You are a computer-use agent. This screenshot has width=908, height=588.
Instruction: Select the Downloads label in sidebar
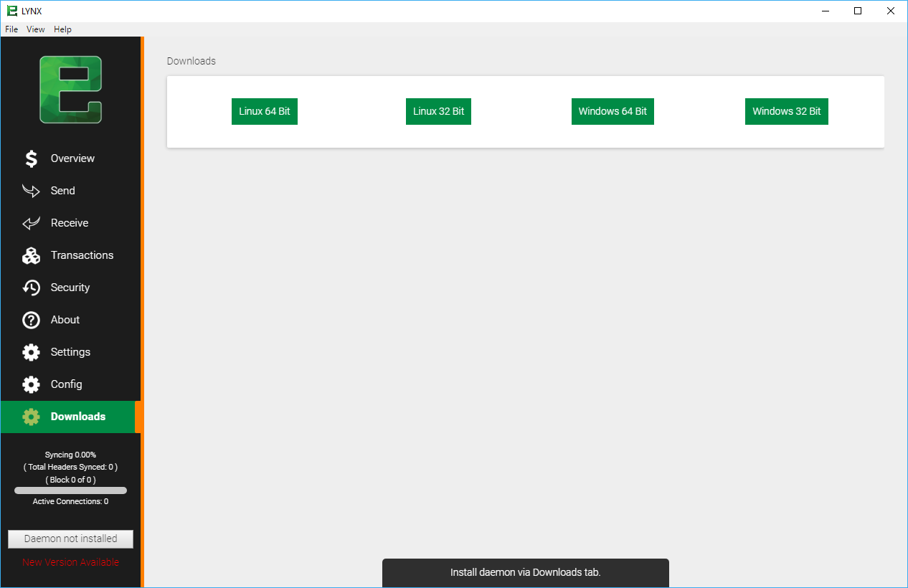coord(78,417)
